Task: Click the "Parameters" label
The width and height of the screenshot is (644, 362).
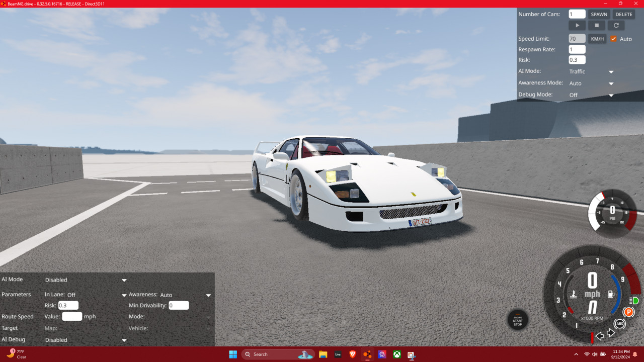Action: pos(16,295)
